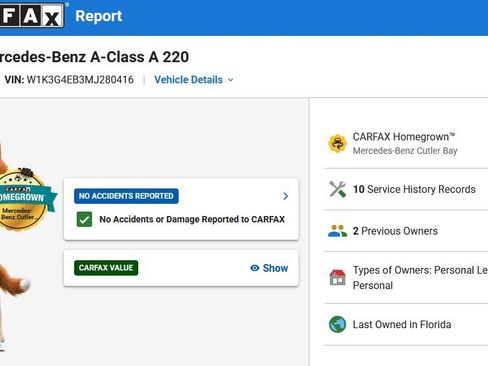
Task: Click the Mercedes-Benz A-Class A 220 title
Action: pos(94,57)
